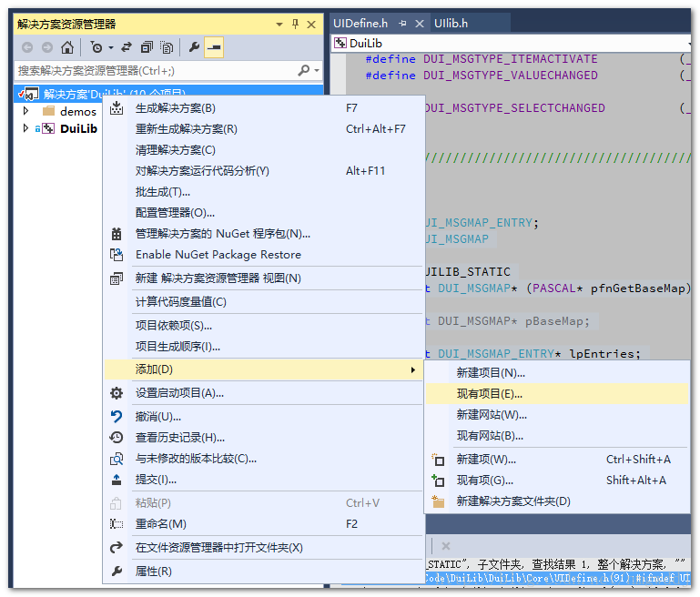
Task: Choose 清理解决方案(C)
Action: pos(263,150)
